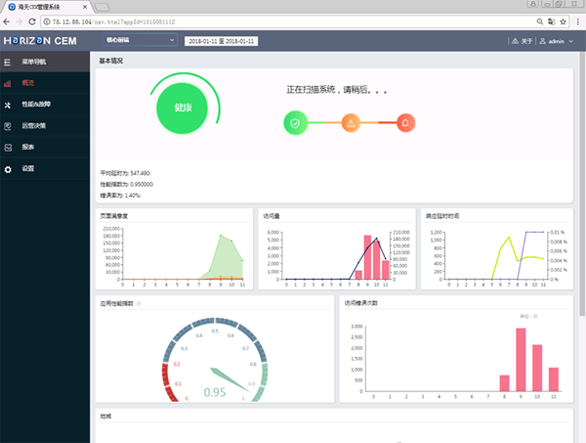Image resolution: width=586 pixels, height=443 pixels.
Task: Click the menu navigation header label
Action: coord(34,62)
